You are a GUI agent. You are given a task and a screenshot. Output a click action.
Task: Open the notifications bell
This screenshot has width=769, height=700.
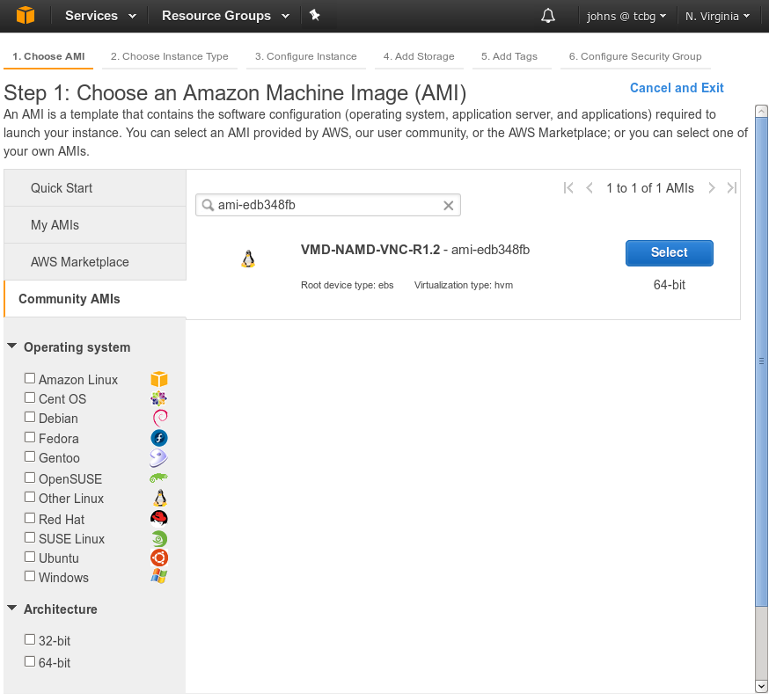coord(548,16)
